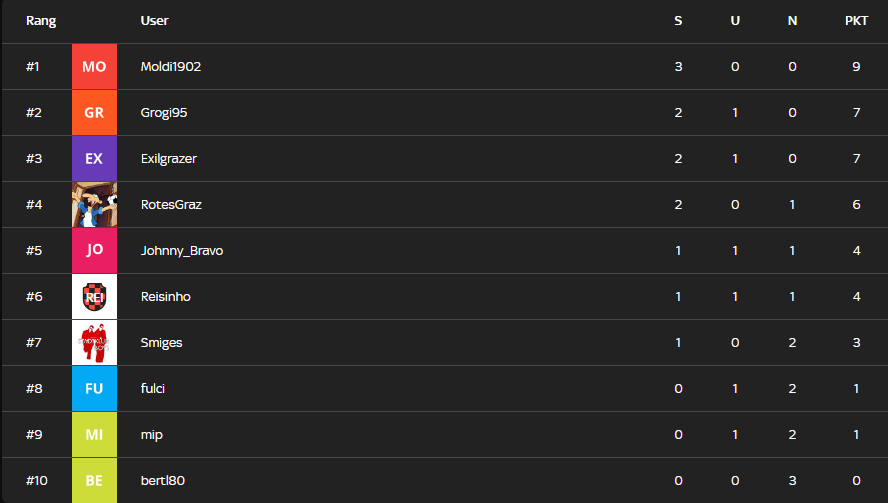
Task: Click Reisinho's checkered shield avatar
Action: pos(95,297)
